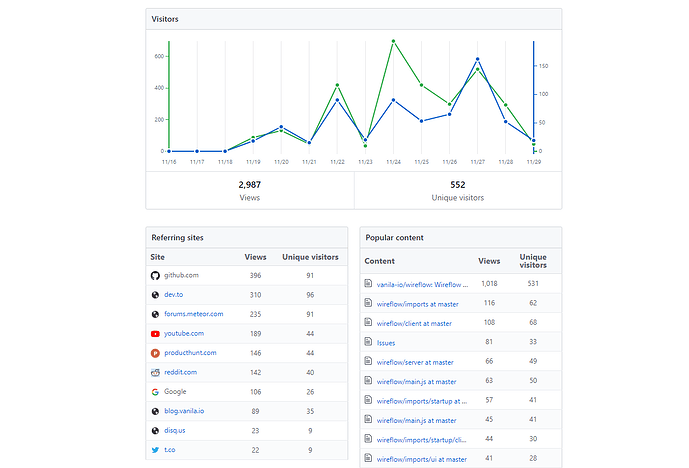Viewport: 689px width, 468px height.
Task: Select the blue visitors point at 11/25
Action: tap(421, 121)
